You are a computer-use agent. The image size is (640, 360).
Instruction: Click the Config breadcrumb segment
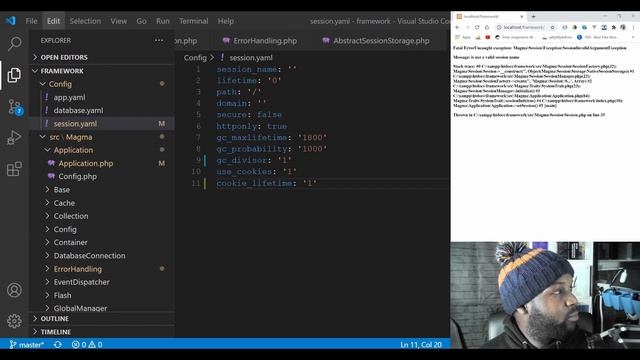pyautogui.click(x=195, y=58)
